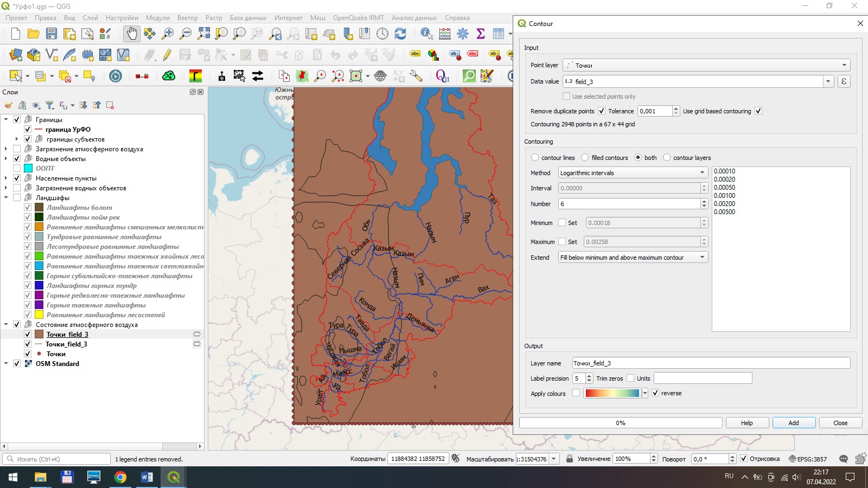Hide the граница УрФО layer

tap(28, 130)
